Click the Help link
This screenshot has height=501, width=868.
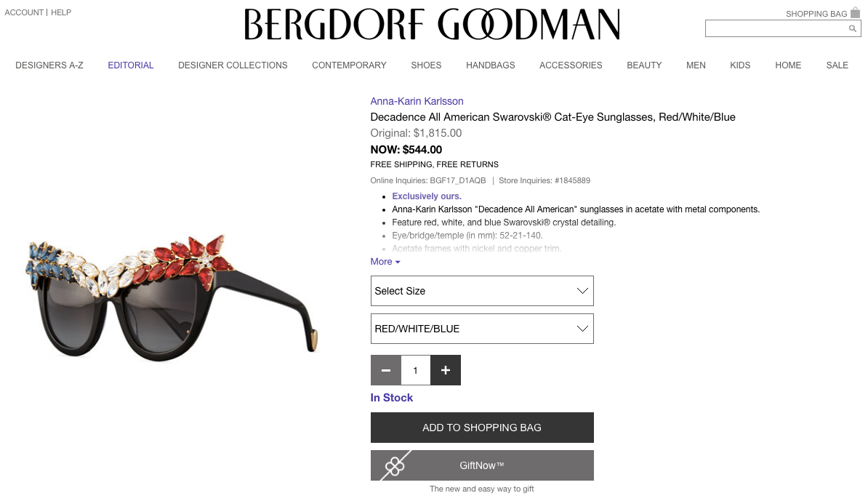click(61, 12)
